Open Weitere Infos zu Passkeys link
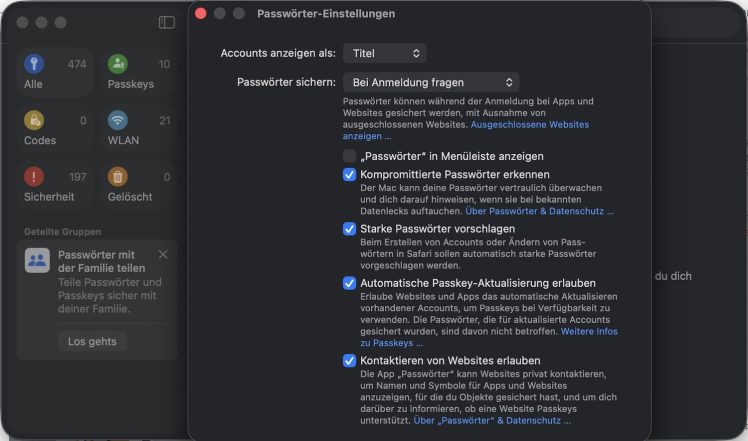The height and width of the screenshot is (441, 748). pos(589,331)
